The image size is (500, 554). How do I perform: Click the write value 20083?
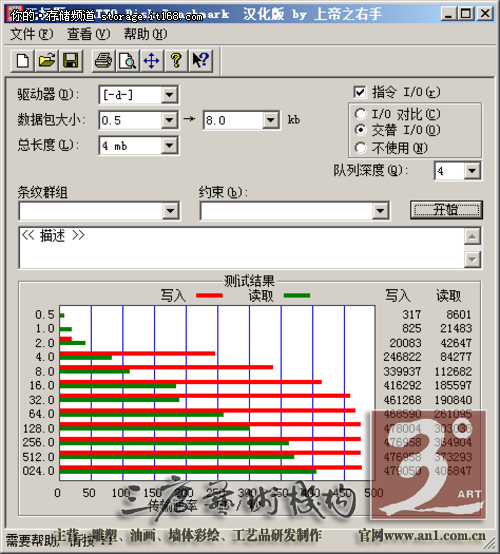405,343
